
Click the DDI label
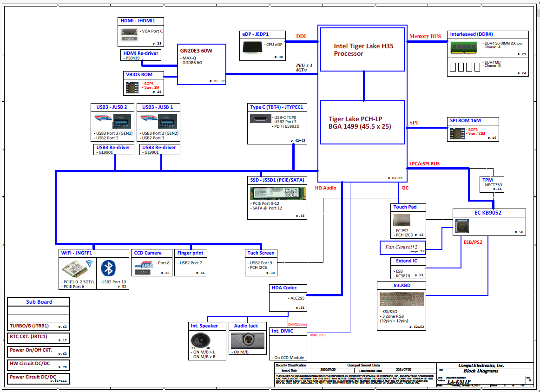(x=301, y=36)
